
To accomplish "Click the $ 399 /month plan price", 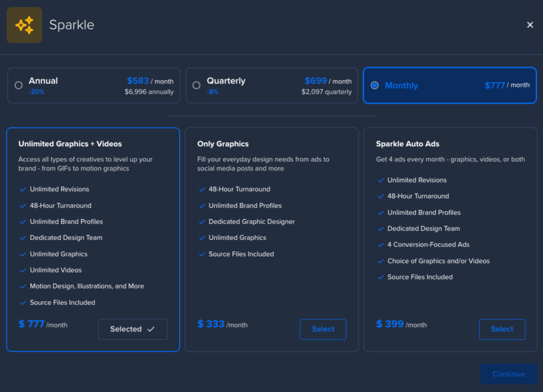I will click(x=401, y=324).
